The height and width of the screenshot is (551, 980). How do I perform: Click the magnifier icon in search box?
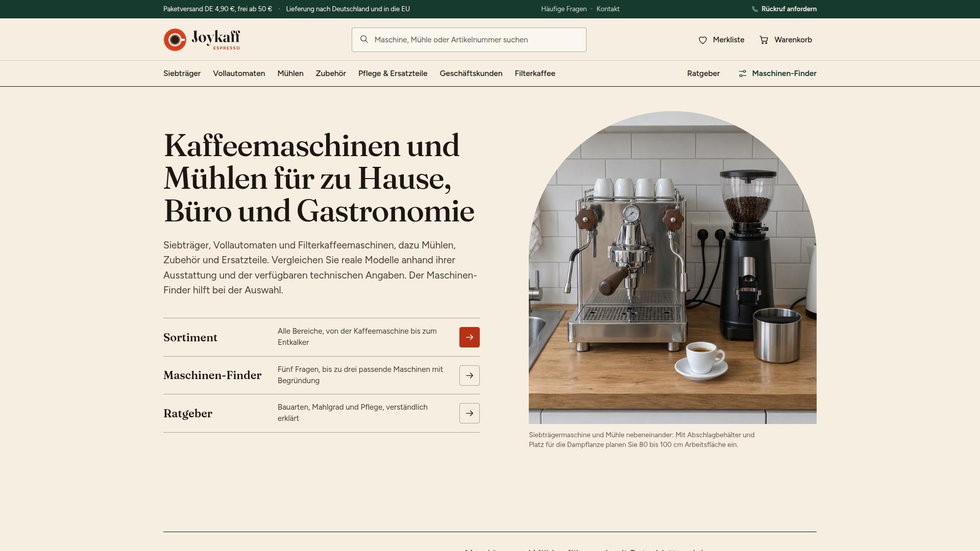(364, 39)
